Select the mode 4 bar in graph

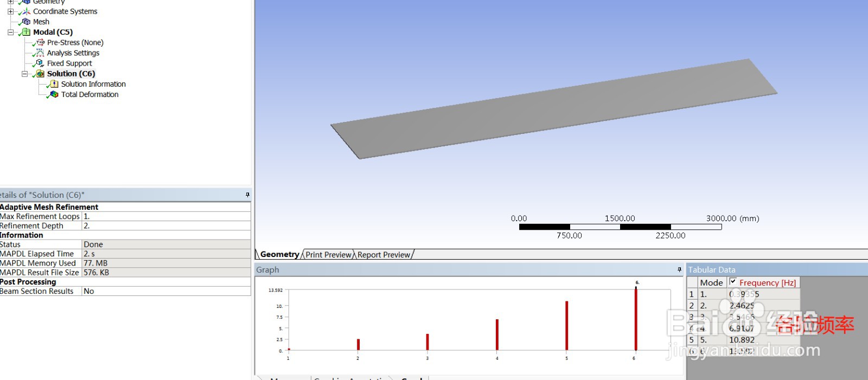[x=497, y=334]
